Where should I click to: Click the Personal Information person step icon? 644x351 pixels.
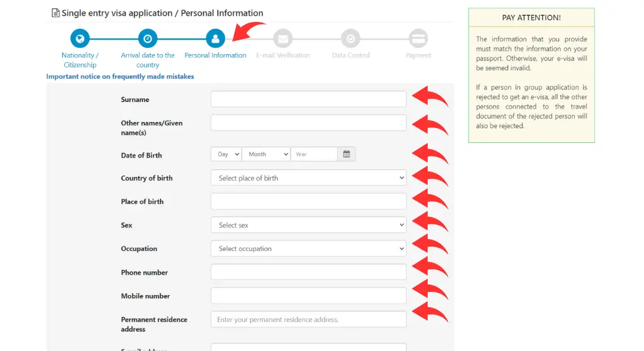[x=215, y=38]
